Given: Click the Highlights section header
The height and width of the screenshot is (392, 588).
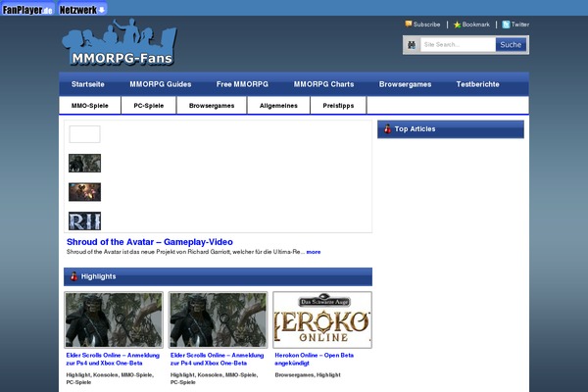Looking at the screenshot, I should (x=218, y=276).
